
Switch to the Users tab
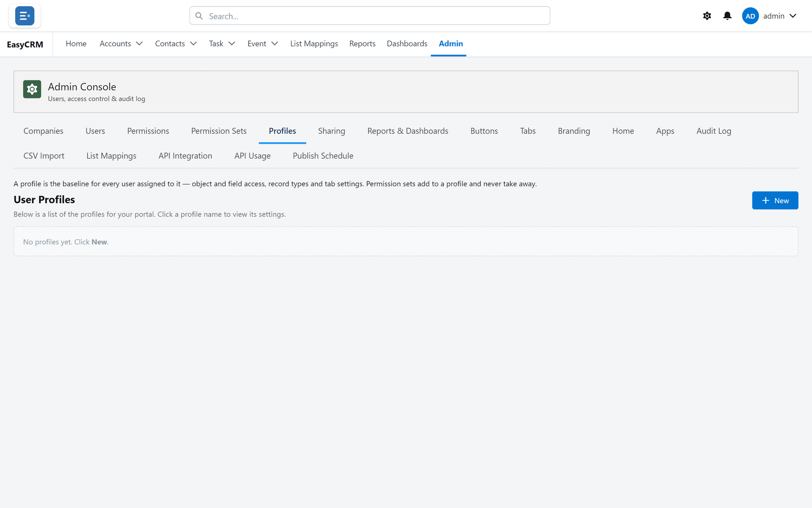[x=95, y=131]
